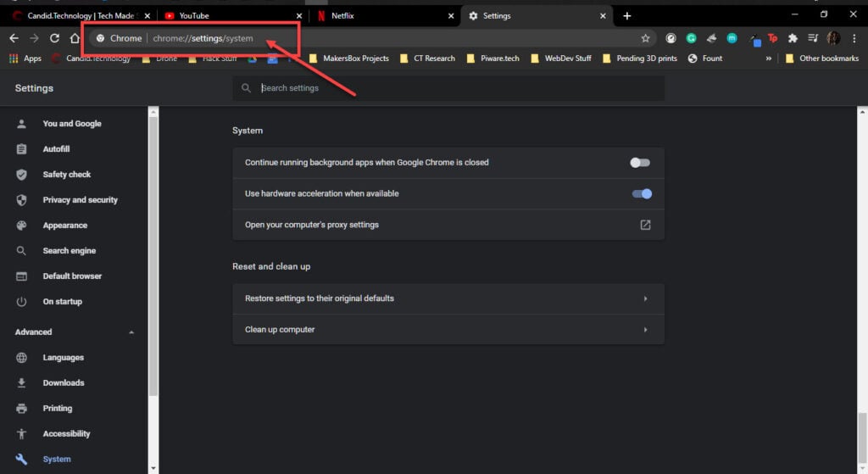Disable hardware acceleration toggle

coord(642,194)
